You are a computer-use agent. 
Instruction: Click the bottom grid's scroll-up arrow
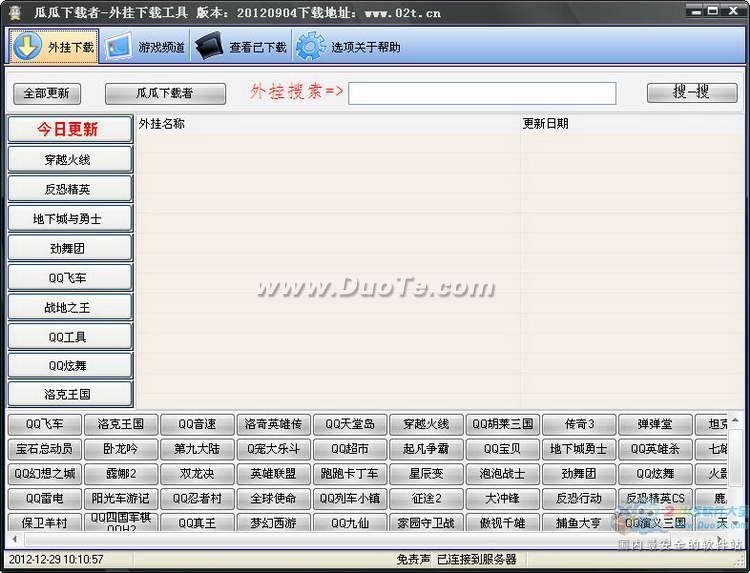point(735,420)
